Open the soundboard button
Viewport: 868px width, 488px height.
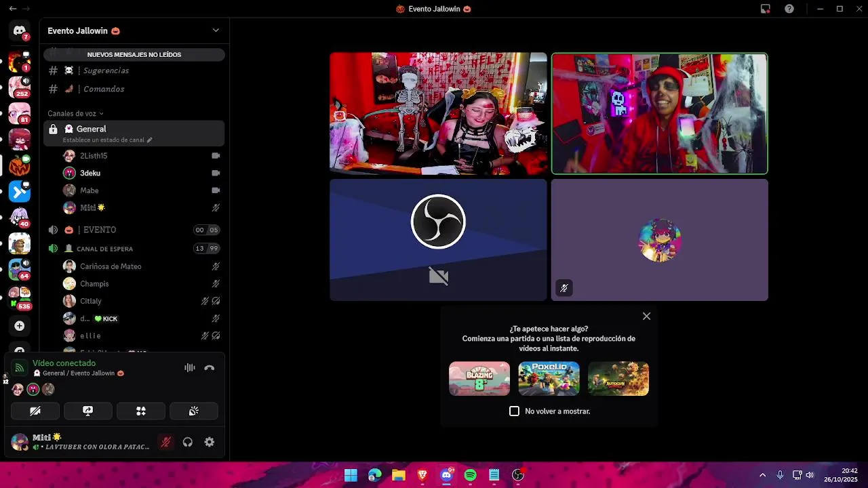coord(194,411)
